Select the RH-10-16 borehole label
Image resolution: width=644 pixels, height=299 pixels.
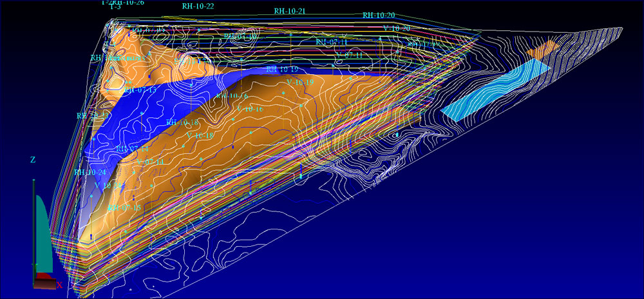coord(232,96)
